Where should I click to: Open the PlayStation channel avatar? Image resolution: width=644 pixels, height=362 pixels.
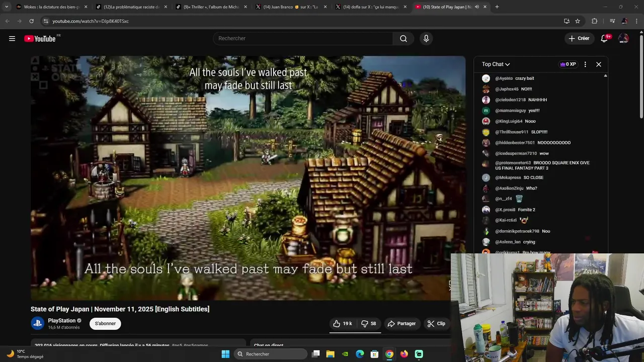tap(38, 324)
